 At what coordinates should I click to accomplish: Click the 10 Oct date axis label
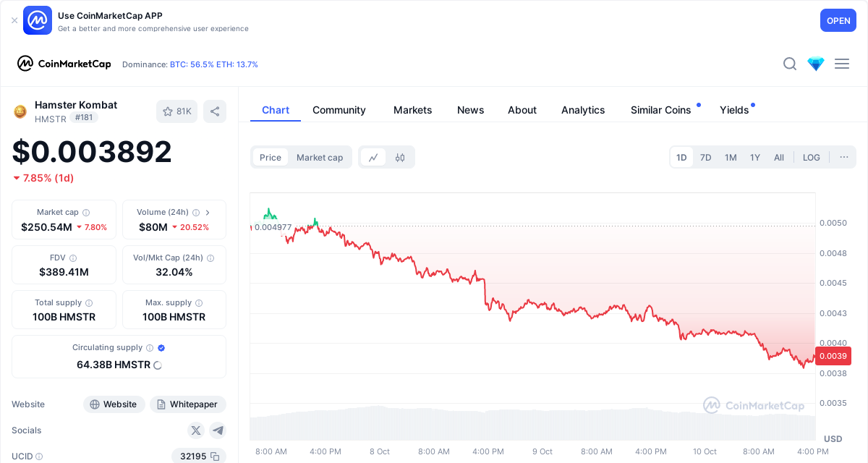705,451
